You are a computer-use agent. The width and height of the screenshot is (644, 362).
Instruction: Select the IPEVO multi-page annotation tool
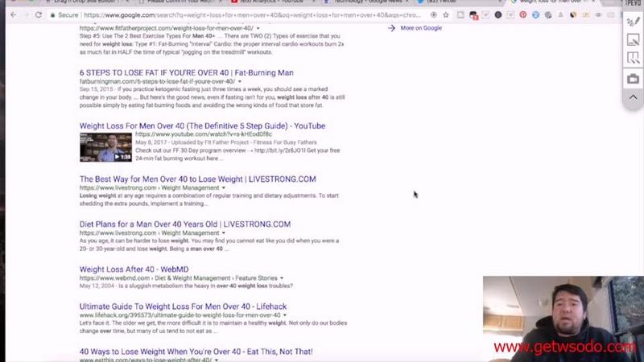(633, 58)
